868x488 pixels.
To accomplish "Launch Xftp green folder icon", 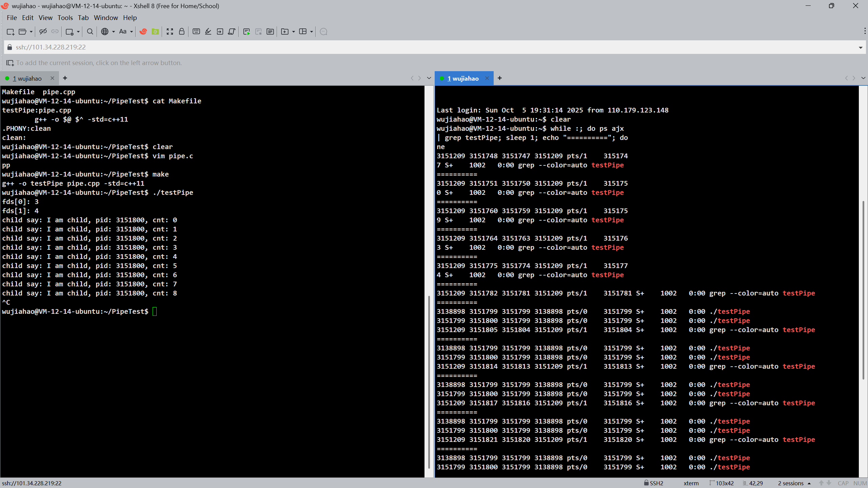I will coord(155,32).
